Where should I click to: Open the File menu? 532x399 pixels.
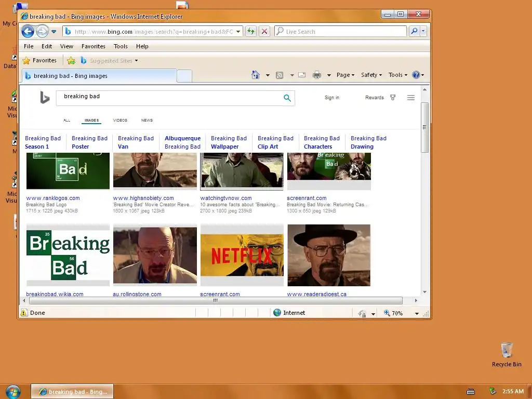(29, 46)
